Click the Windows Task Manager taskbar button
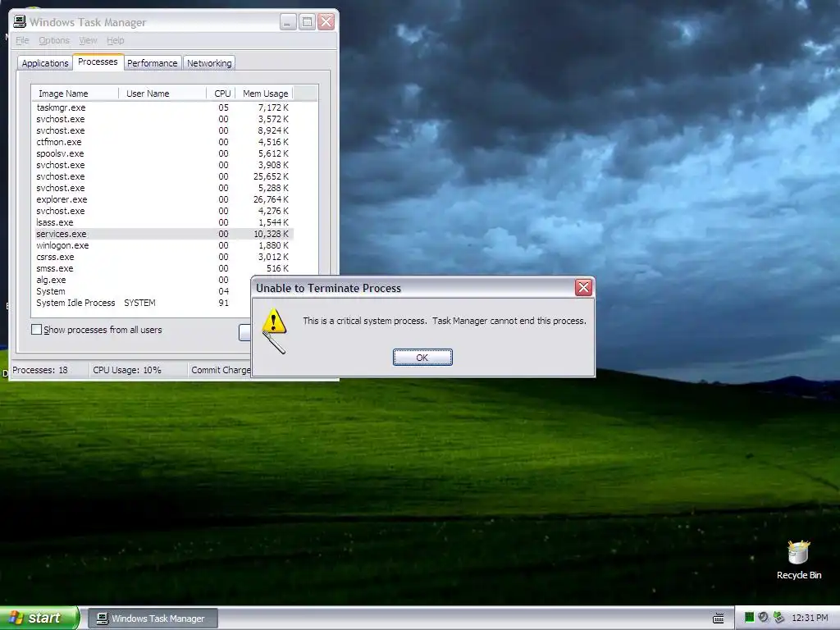Image resolution: width=840 pixels, height=630 pixels. coord(153,619)
